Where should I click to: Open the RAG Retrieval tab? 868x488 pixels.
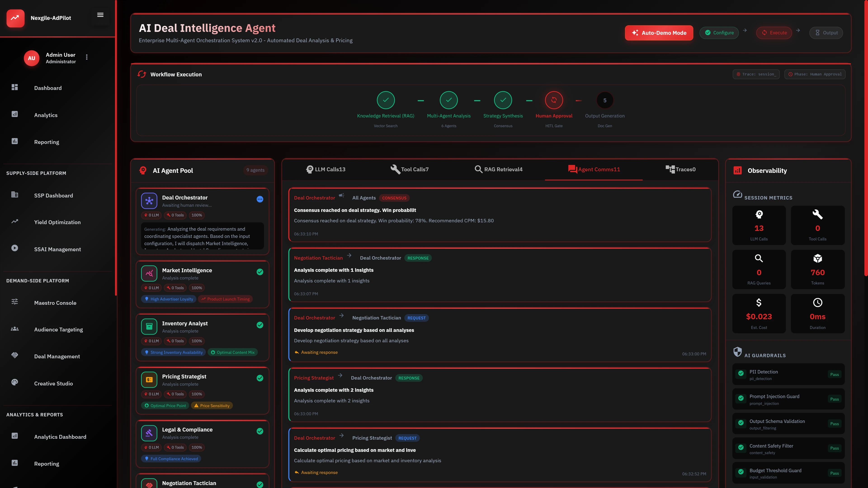coord(498,169)
